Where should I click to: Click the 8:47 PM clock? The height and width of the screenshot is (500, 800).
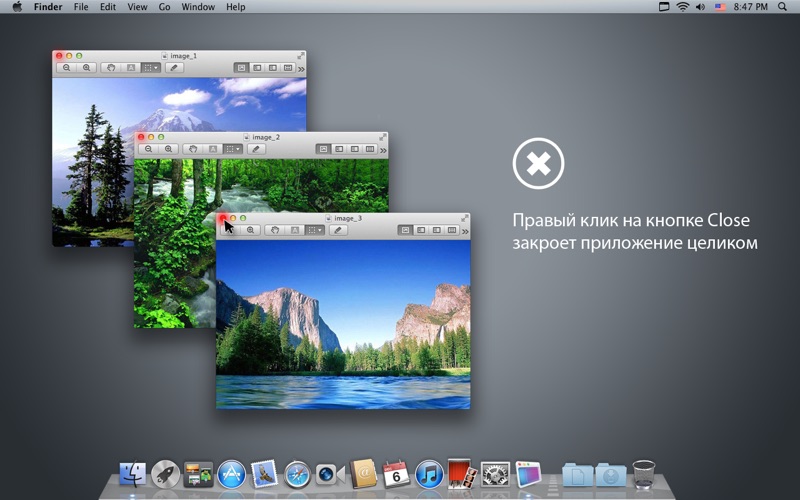751,7
